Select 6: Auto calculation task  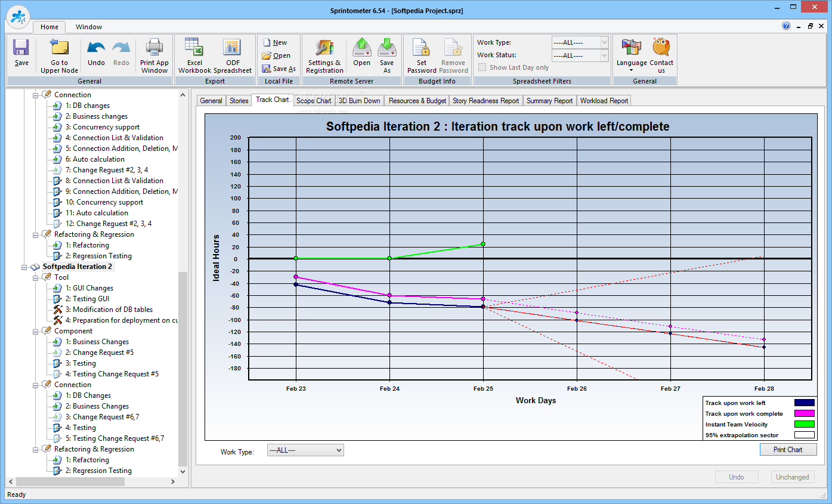95,159
